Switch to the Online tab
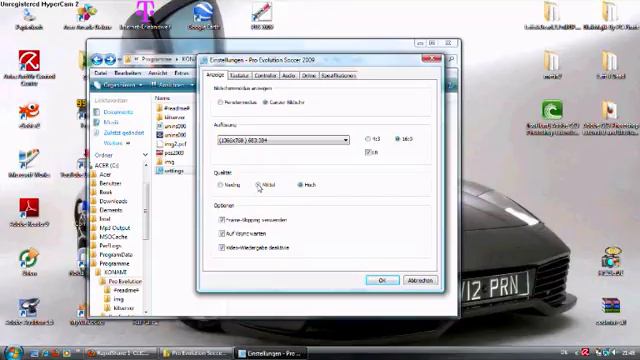 coord(309,76)
